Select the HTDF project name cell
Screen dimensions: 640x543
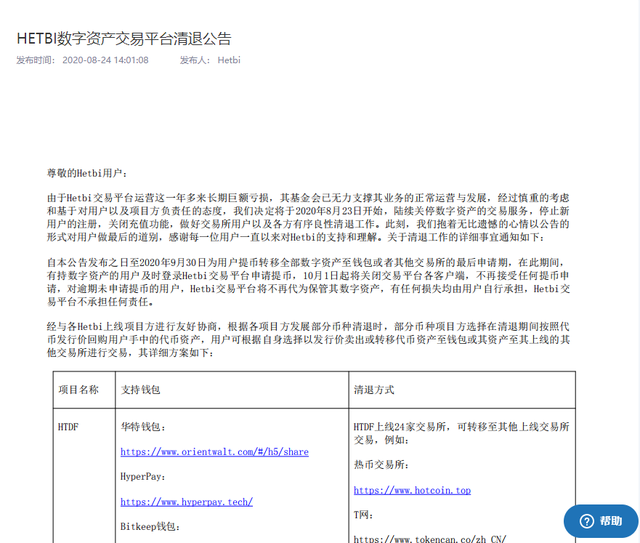(69, 427)
